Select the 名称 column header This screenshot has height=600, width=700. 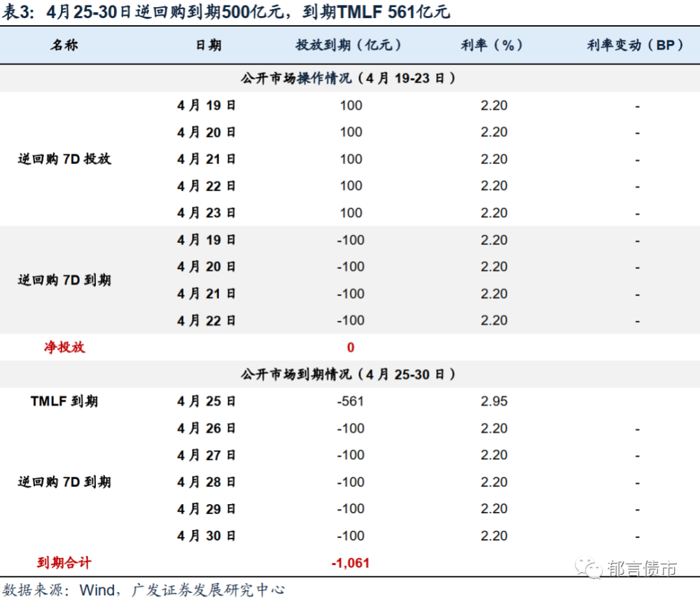[64, 45]
